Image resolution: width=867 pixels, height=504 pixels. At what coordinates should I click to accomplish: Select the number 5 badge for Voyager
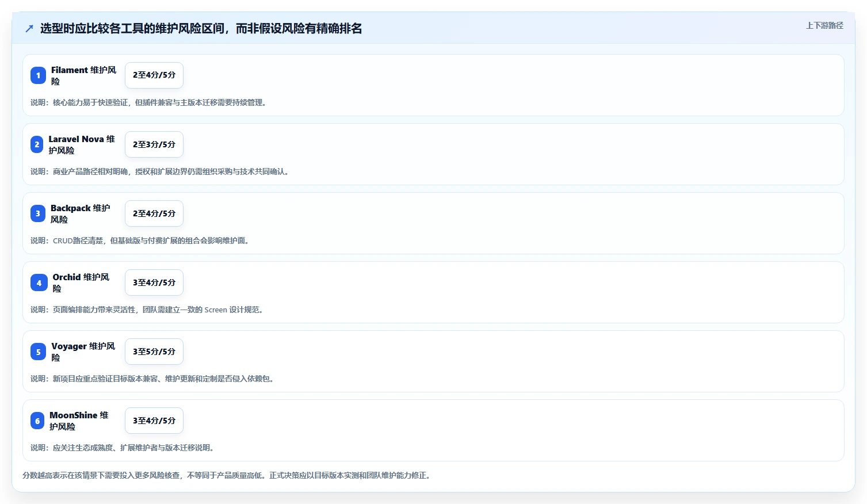click(x=39, y=352)
